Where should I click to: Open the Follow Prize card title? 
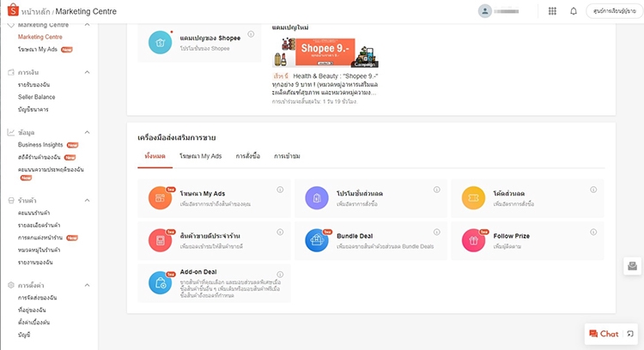point(512,236)
